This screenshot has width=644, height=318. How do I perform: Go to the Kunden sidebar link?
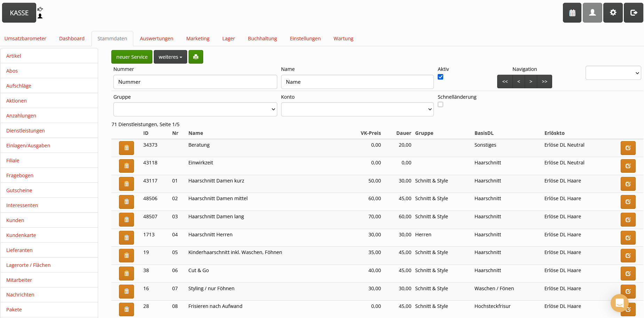pyautogui.click(x=15, y=220)
